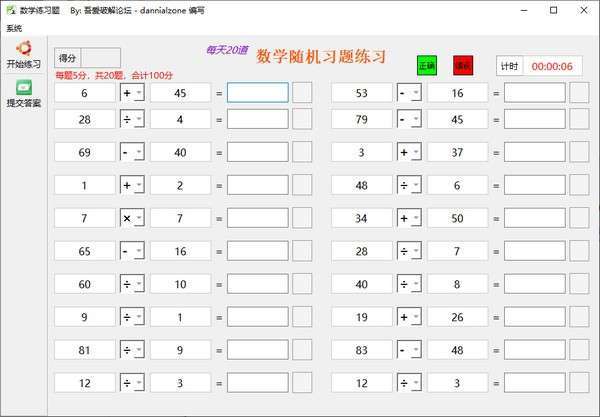Click answer field for 83 - 48
The height and width of the screenshot is (417, 600).
pyautogui.click(x=535, y=349)
